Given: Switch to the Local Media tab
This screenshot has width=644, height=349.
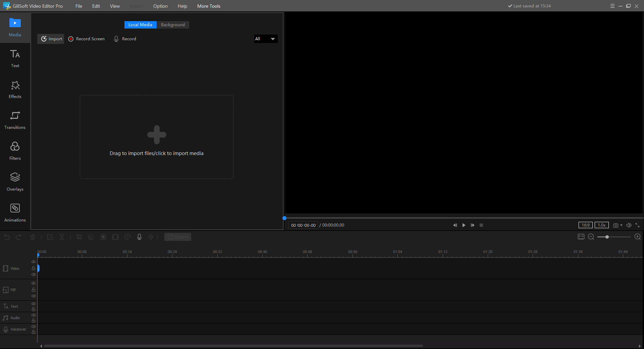Looking at the screenshot, I should (140, 25).
